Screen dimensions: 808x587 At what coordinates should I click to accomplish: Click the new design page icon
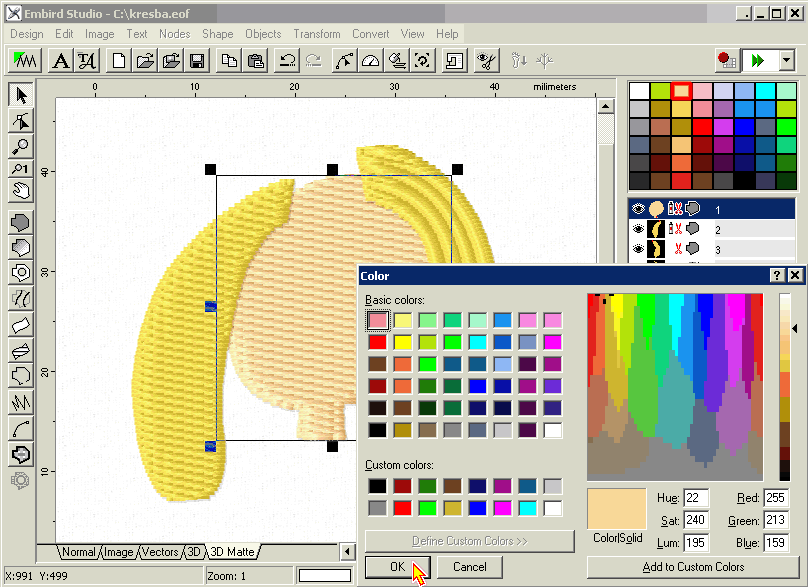pos(119,61)
